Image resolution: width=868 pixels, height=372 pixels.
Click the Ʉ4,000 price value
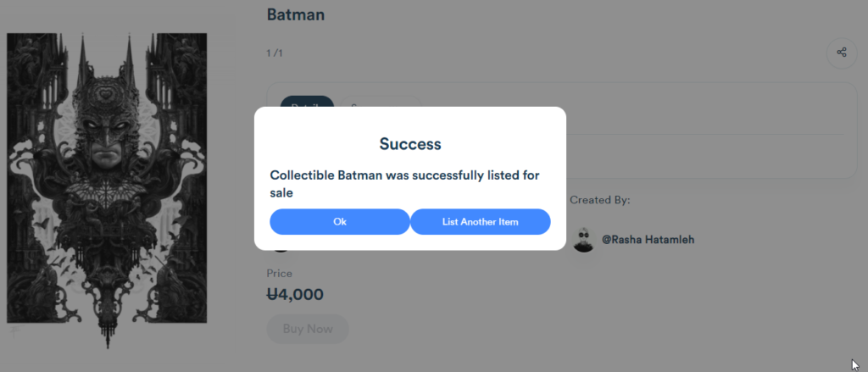295,295
